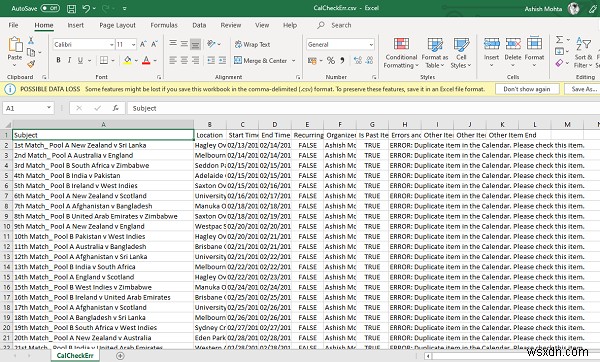Click the Accounting Number Format icon
600x362 pixels.
(x=312, y=60)
